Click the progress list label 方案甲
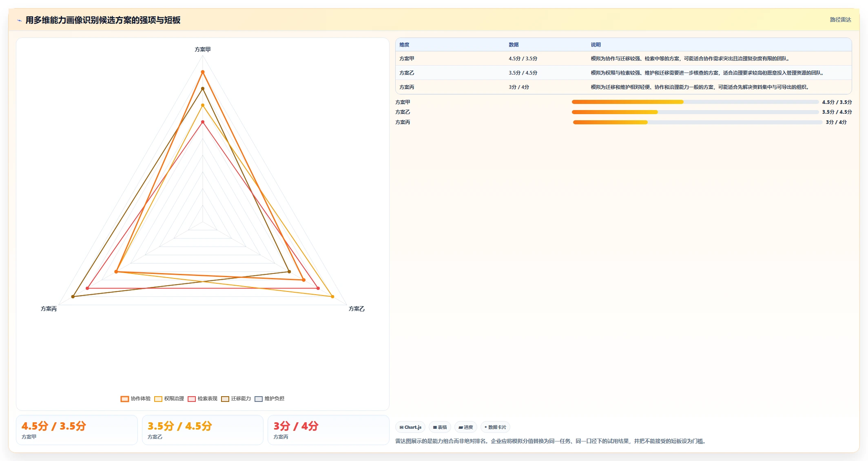The height and width of the screenshot is (461, 868). tap(403, 102)
